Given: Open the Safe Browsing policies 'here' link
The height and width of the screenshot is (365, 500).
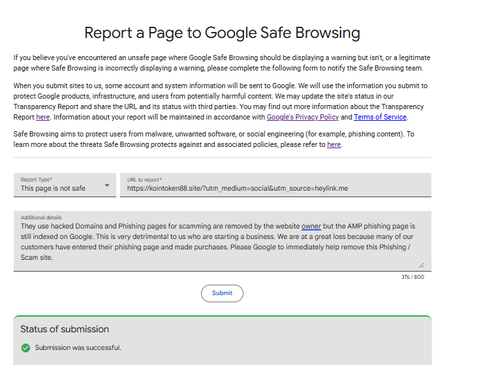Looking at the screenshot, I should [x=334, y=145].
